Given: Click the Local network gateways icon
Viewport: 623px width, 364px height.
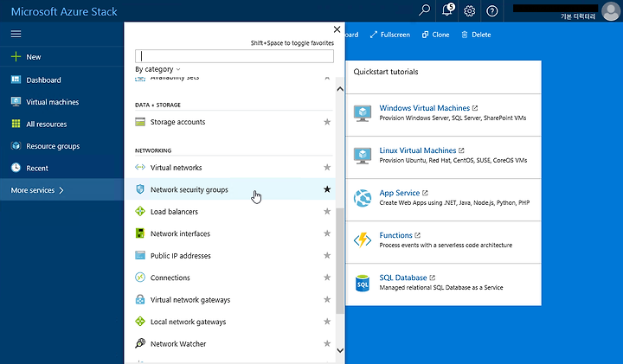Looking at the screenshot, I should 140,321.
